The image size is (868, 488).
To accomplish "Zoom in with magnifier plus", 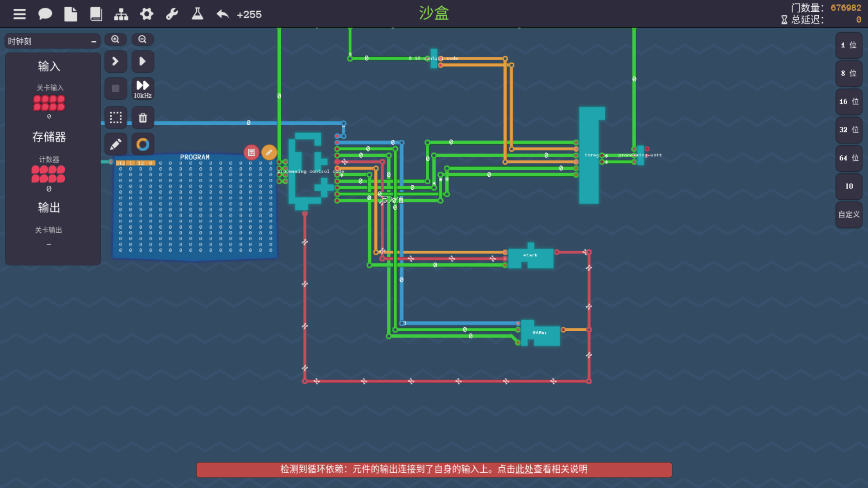I will [x=115, y=39].
